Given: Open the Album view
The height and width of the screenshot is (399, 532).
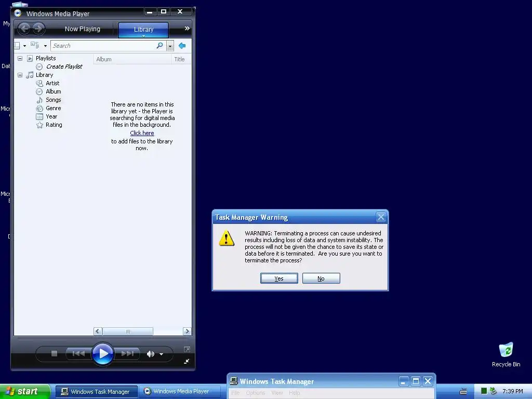Looking at the screenshot, I should 54,91.
